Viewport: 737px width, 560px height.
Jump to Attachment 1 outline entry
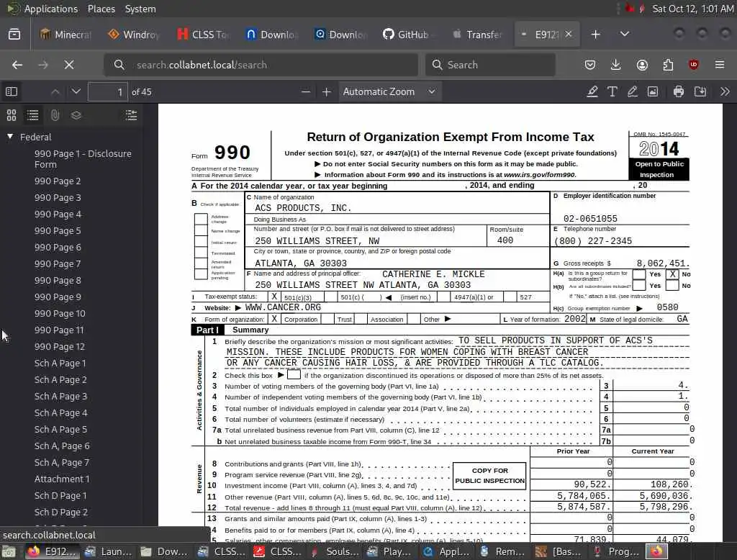click(x=62, y=479)
